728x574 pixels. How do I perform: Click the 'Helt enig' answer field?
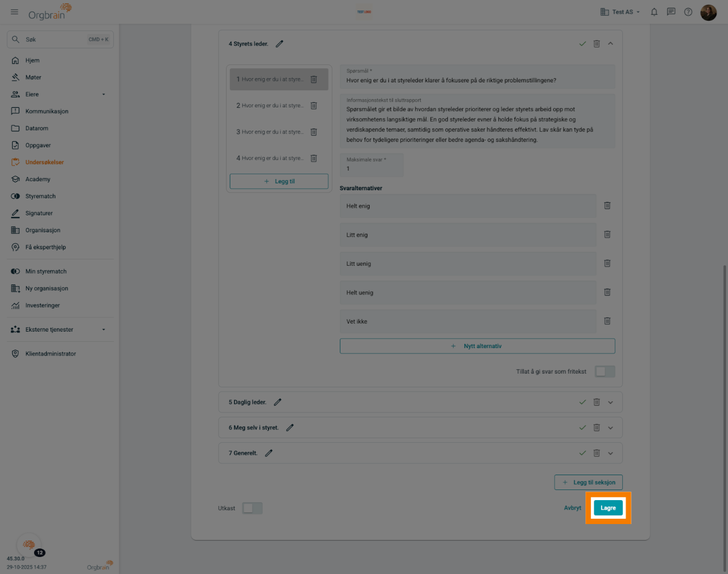tap(468, 206)
